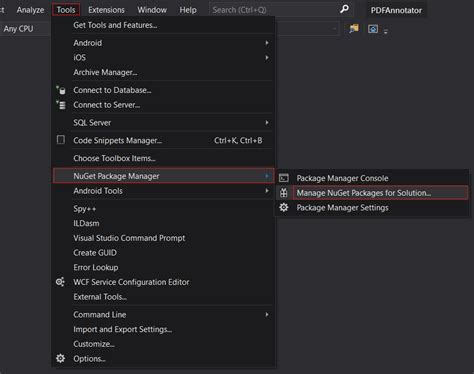Expand the NuGet Package Manager submenu arrow
The width and height of the screenshot is (474, 374).
(x=267, y=176)
